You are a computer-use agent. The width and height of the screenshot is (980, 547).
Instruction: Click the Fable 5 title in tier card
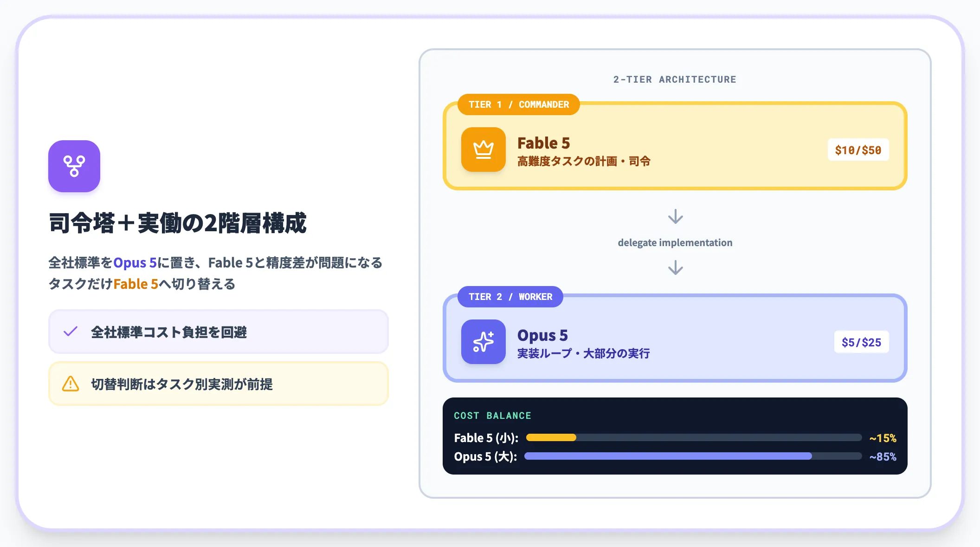(x=544, y=143)
